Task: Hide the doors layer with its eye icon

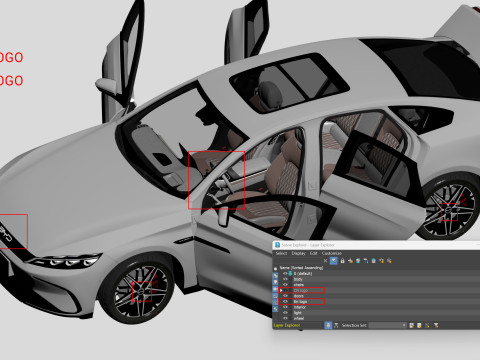Action: coord(285,296)
